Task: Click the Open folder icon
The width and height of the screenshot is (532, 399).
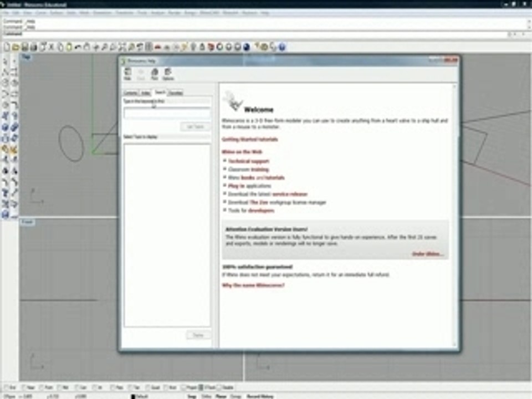Action: pyautogui.click(x=16, y=47)
